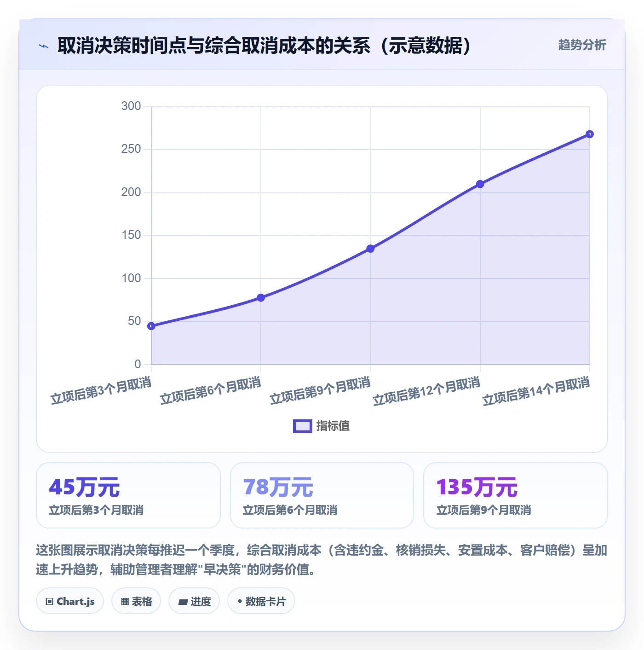The image size is (644, 650).
Task: Click the x-axis label 立项后第14个月取消
Action: (x=536, y=391)
